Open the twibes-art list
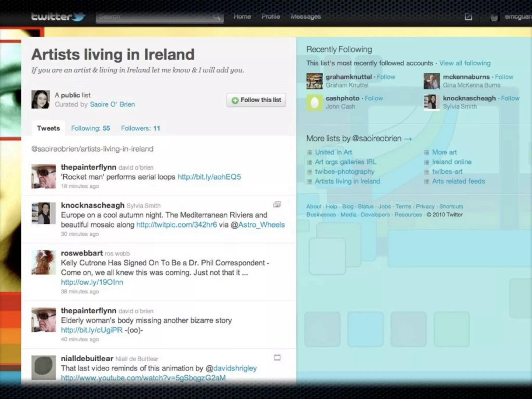 click(447, 171)
